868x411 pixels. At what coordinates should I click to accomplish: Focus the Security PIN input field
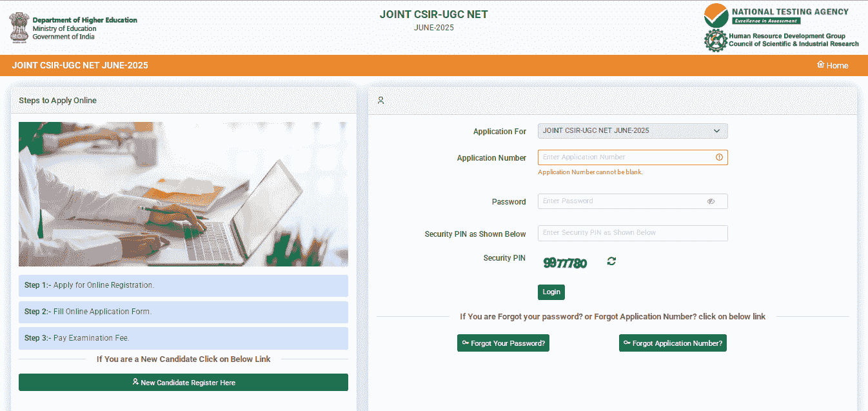point(633,233)
